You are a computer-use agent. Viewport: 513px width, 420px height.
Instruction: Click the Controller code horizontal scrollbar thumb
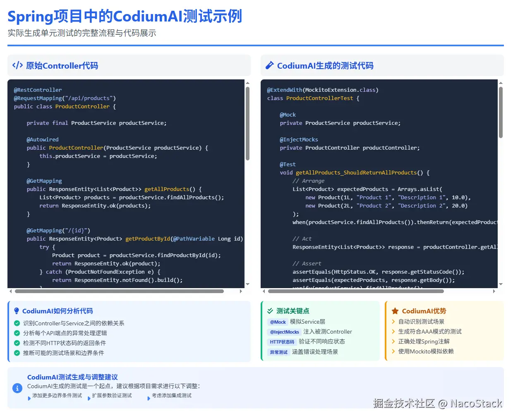[x=119, y=291]
